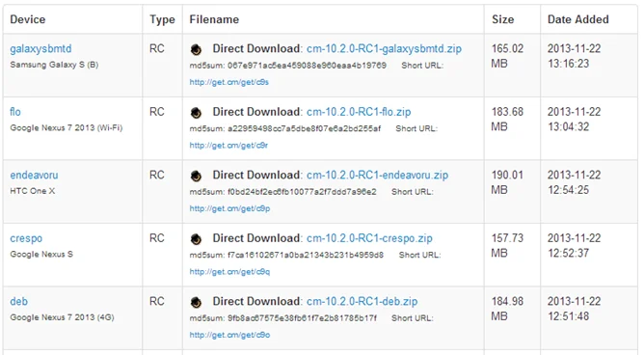This screenshot has width=644, height=355.
Task: Click the Filename column header
Action: tap(214, 19)
